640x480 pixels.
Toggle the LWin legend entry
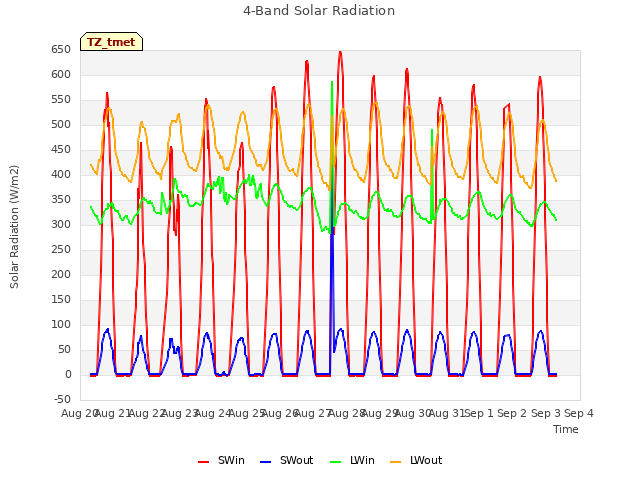(352, 460)
